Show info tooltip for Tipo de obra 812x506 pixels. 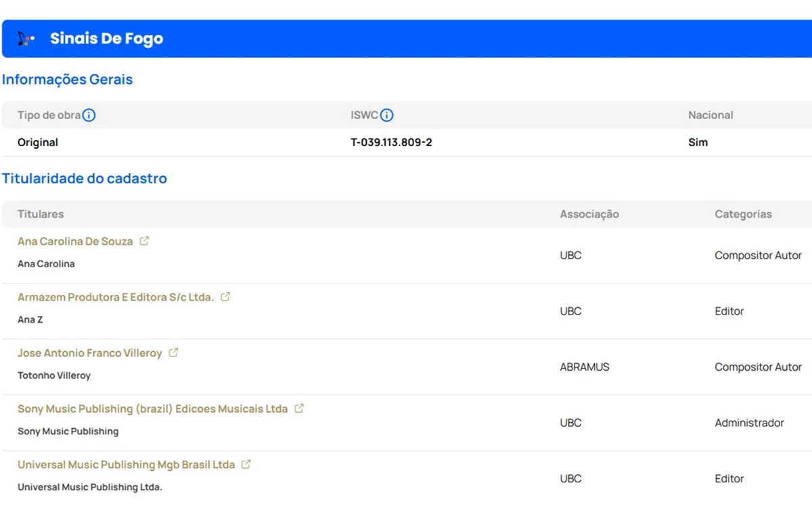pos(89,115)
